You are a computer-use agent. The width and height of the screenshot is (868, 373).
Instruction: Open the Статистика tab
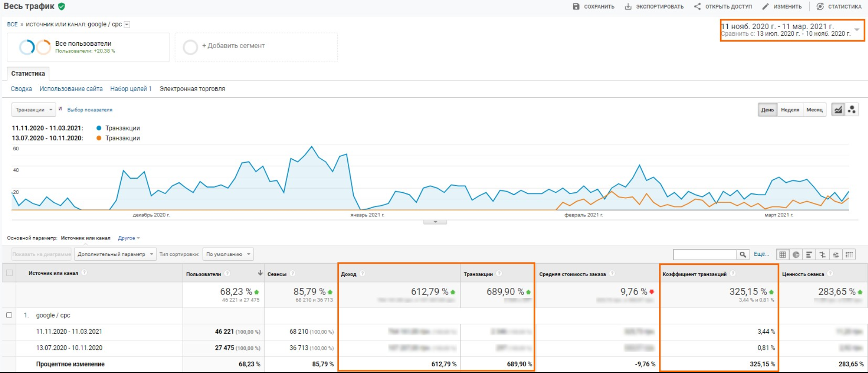coord(28,73)
